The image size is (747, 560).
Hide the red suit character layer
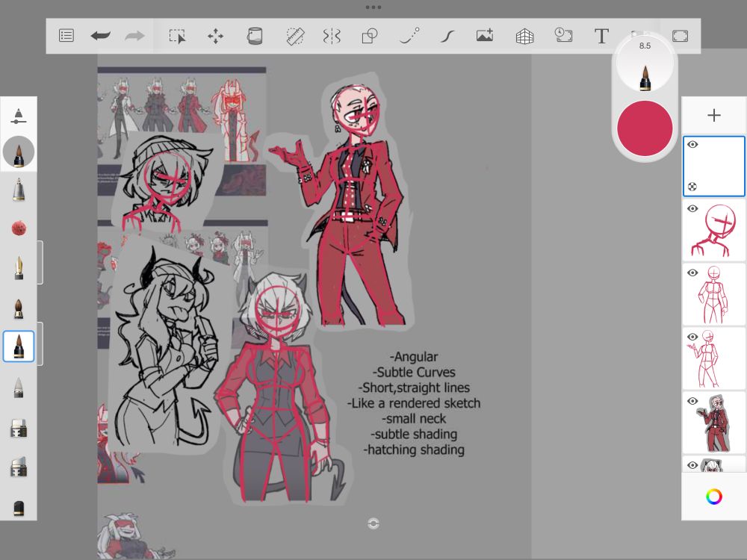coord(692,401)
